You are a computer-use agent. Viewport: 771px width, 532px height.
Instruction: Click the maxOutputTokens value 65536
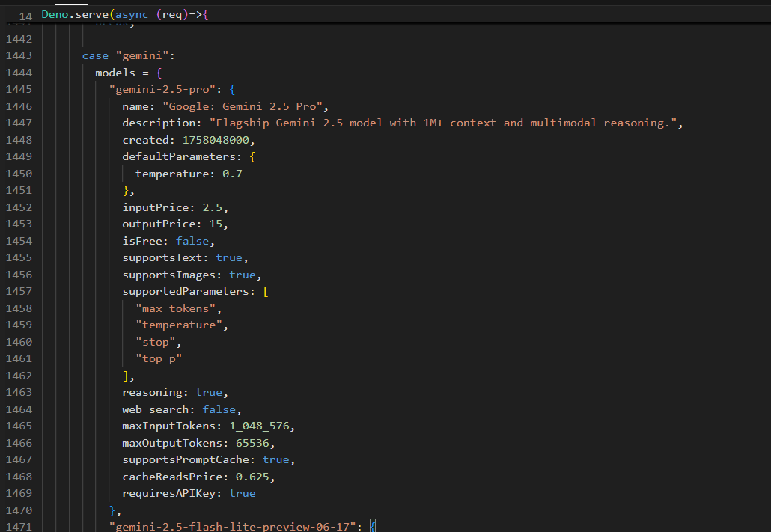(x=253, y=443)
